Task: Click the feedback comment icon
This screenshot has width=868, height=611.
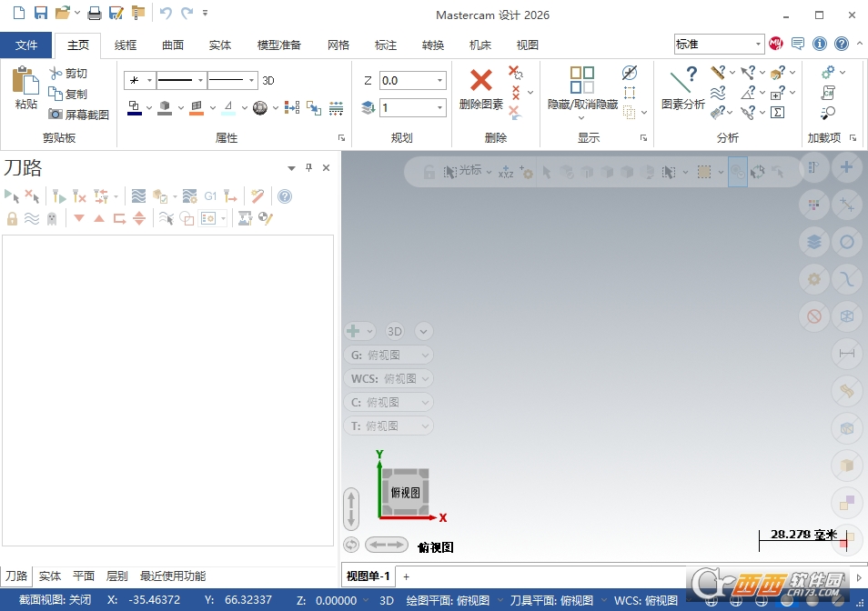Action: 798,44
